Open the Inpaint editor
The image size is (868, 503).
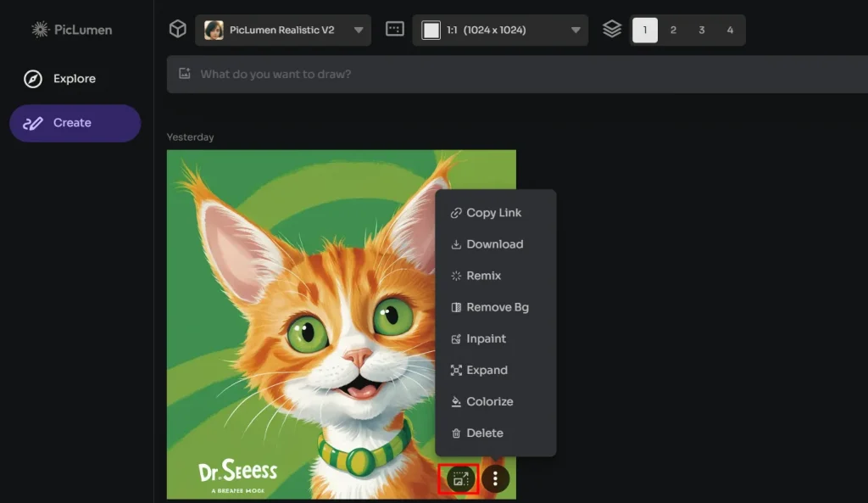(x=487, y=338)
